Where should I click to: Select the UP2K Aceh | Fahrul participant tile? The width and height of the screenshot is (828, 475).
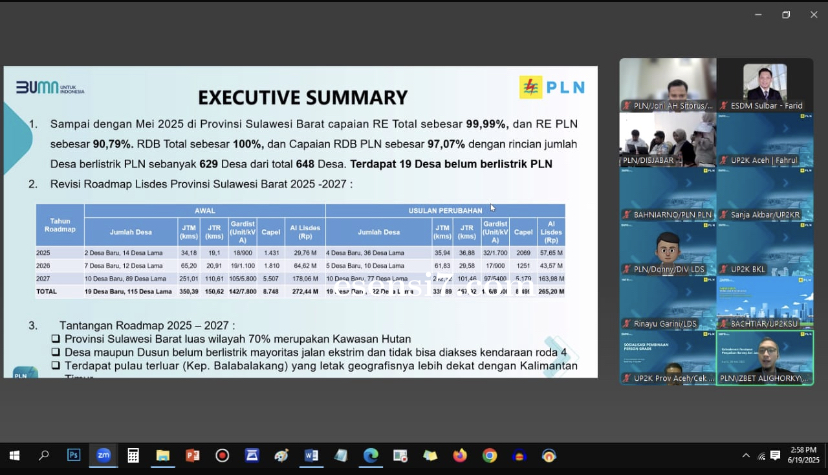765,139
